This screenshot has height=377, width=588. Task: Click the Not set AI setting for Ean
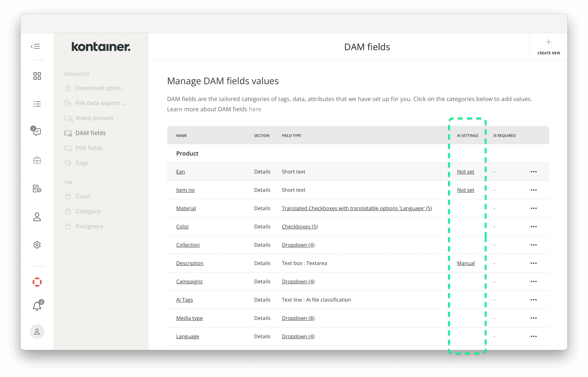click(465, 172)
